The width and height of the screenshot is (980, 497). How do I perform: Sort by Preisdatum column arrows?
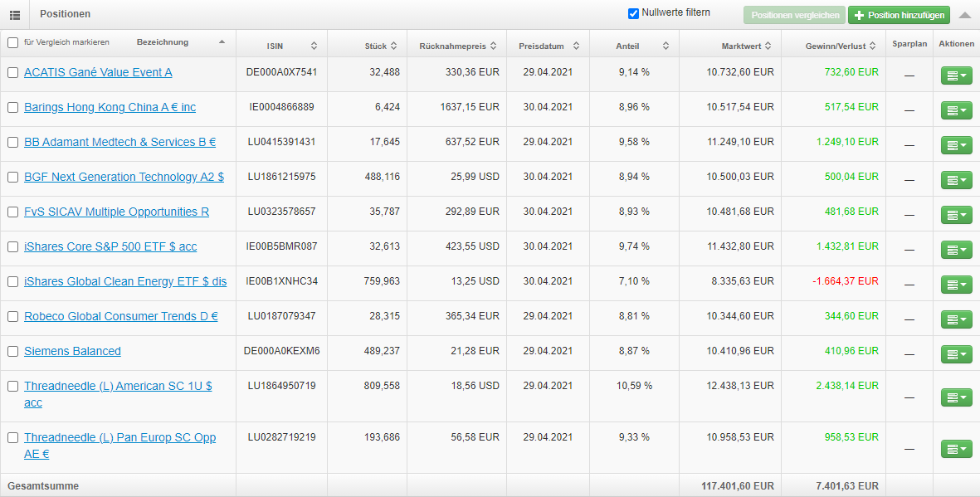point(576,46)
